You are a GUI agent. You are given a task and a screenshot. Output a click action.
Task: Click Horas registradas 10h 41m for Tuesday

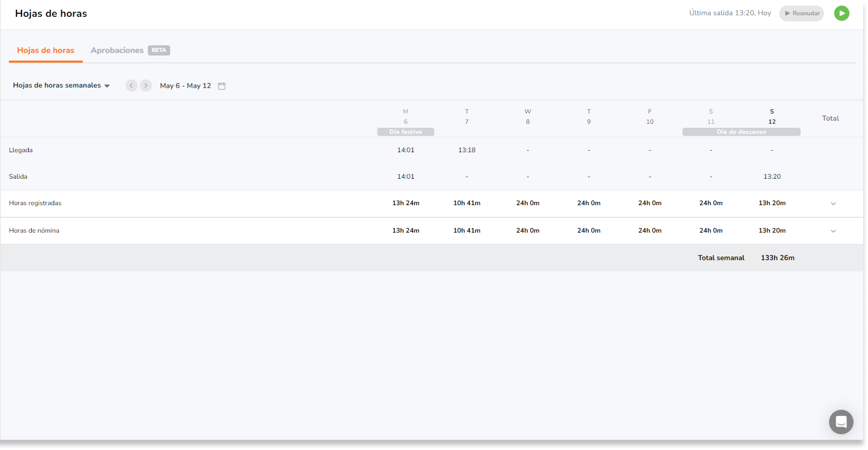(x=467, y=203)
